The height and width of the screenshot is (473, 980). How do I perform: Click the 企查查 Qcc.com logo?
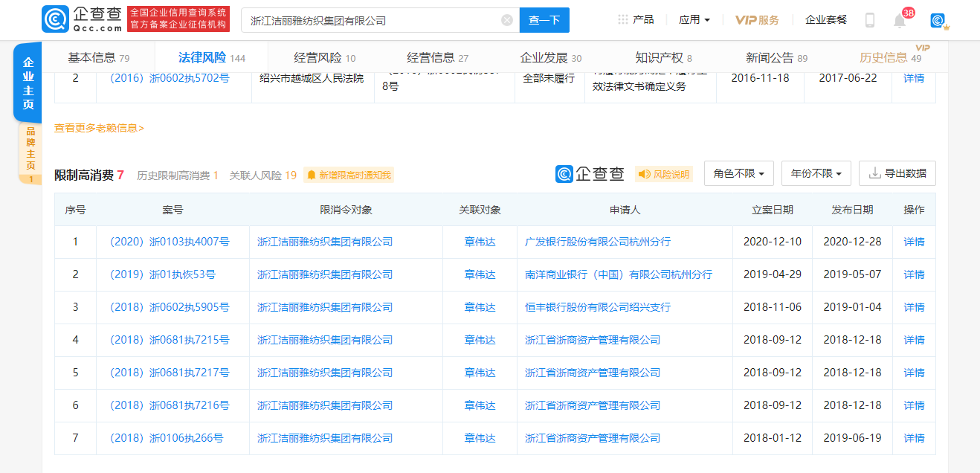[82, 19]
